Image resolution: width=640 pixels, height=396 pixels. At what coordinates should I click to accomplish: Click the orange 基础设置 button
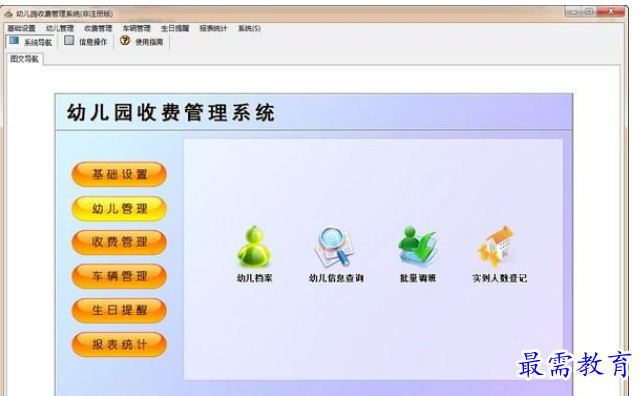coord(119,174)
